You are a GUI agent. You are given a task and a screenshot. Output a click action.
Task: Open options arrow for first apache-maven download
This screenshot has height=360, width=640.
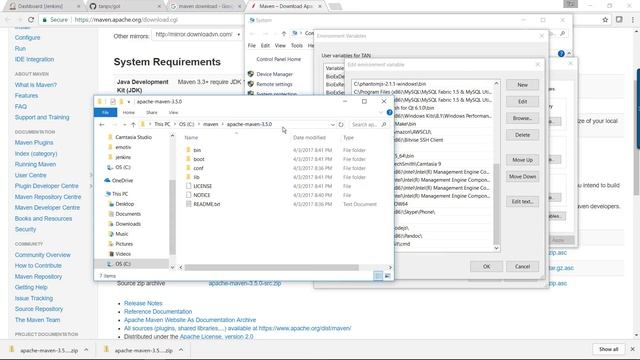(x=86, y=350)
